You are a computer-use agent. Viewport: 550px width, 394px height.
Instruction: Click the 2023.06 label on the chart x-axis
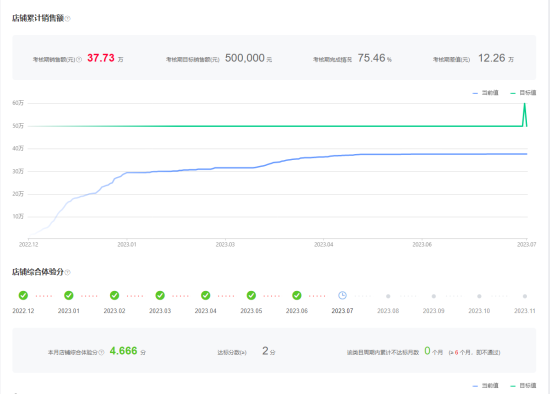(x=422, y=245)
